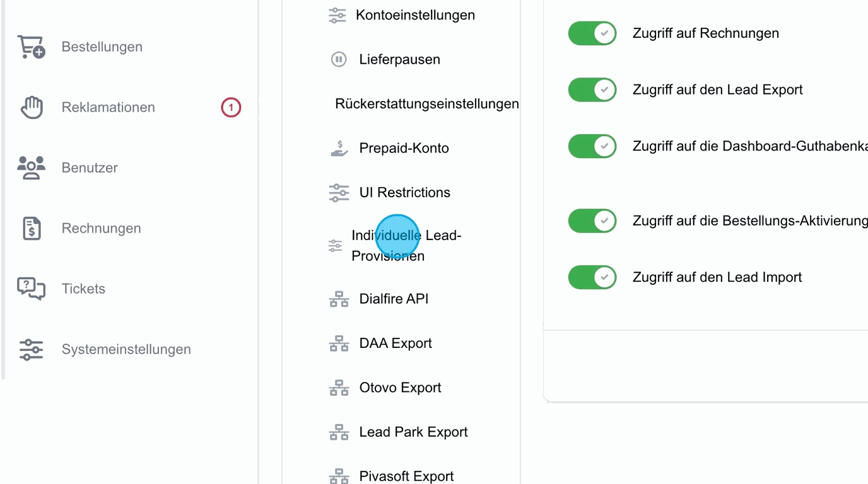The width and height of the screenshot is (868, 484).
Task: Toggle Zugriff auf den Lead Import
Action: click(x=592, y=277)
